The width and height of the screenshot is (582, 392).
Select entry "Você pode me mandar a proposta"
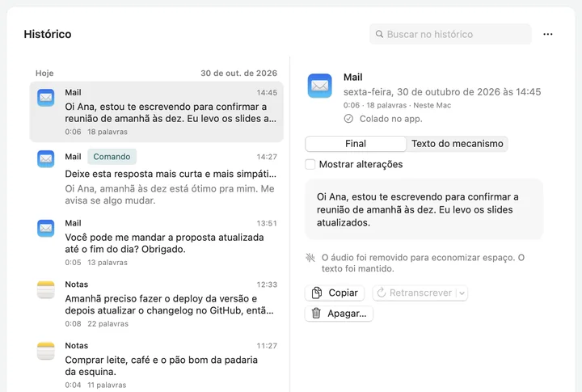pyautogui.click(x=156, y=242)
